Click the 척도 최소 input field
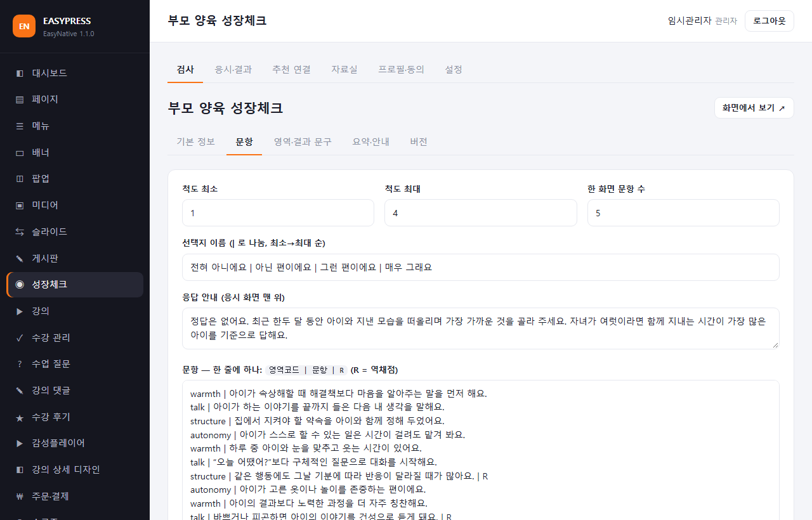812x520 pixels. [278, 213]
